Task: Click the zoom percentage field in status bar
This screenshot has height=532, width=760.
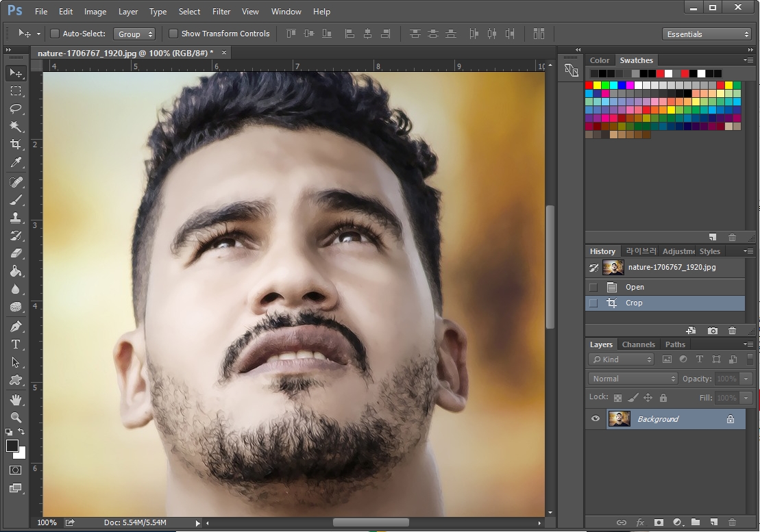Action: click(47, 522)
